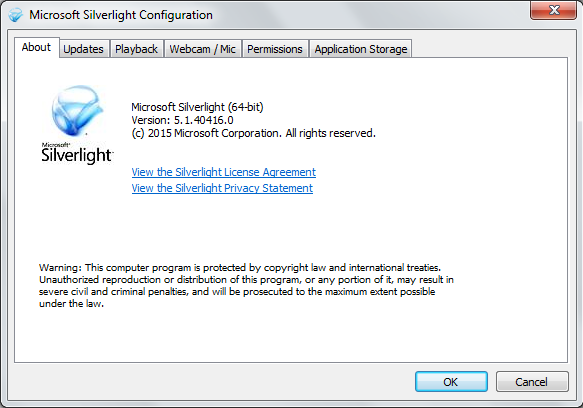Switch to the Updates tab

(84, 49)
